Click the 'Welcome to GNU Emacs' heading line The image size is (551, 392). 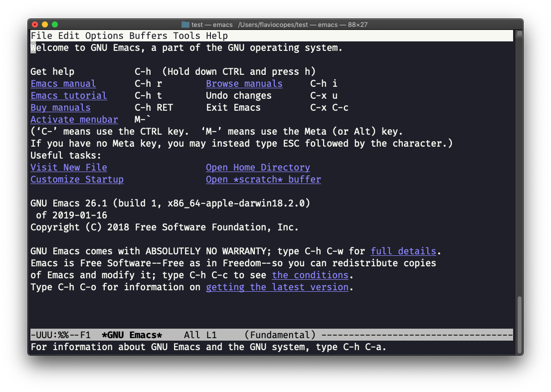click(x=186, y=48)
